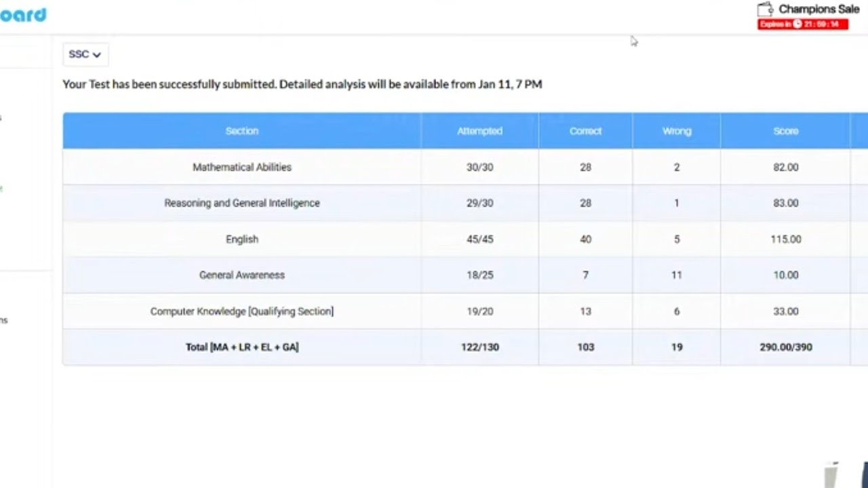Screen dimensions: 868x488
Task: Click the 115.00 English score
Action: pyautogui.click(x=786, y=239)
